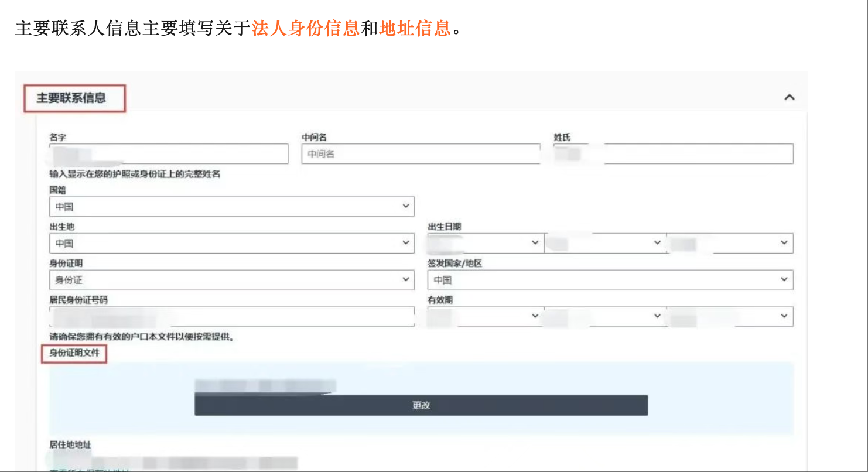Click the 姓氏 input field

click(674, 154)
